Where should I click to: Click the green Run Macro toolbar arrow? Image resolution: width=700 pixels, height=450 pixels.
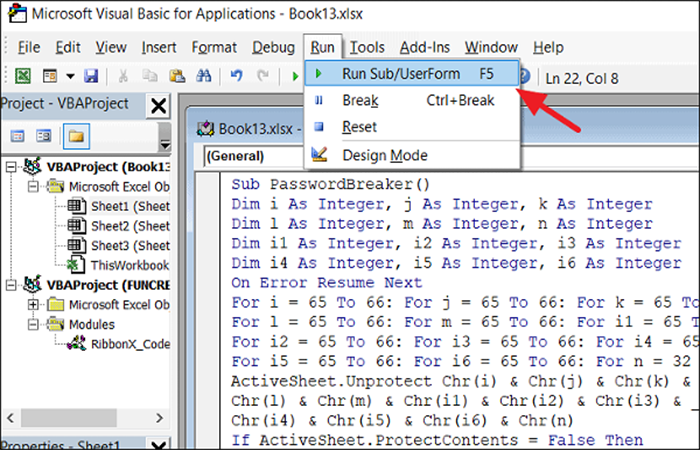[295, 76]
